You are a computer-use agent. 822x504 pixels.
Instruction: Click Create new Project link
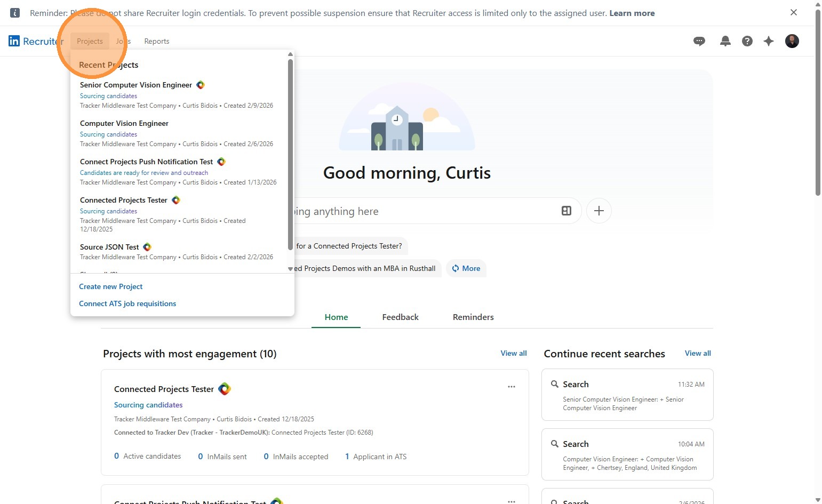(x=111, y=286)
